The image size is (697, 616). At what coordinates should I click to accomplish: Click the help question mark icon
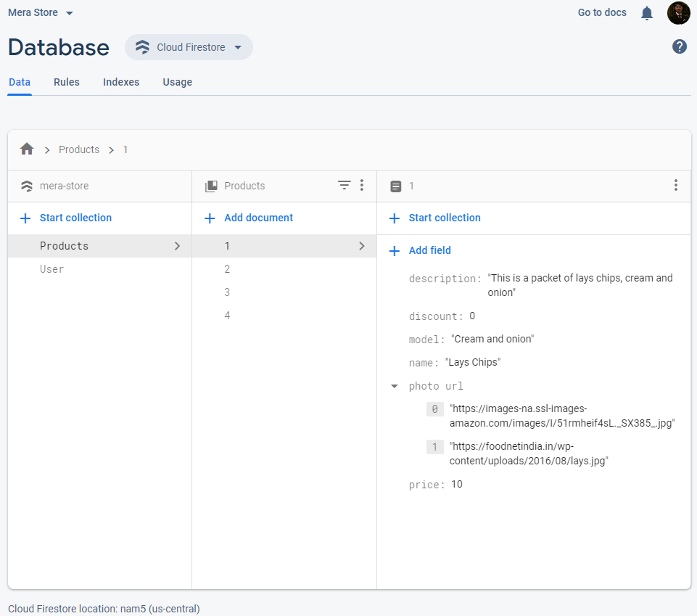point(679,46)
